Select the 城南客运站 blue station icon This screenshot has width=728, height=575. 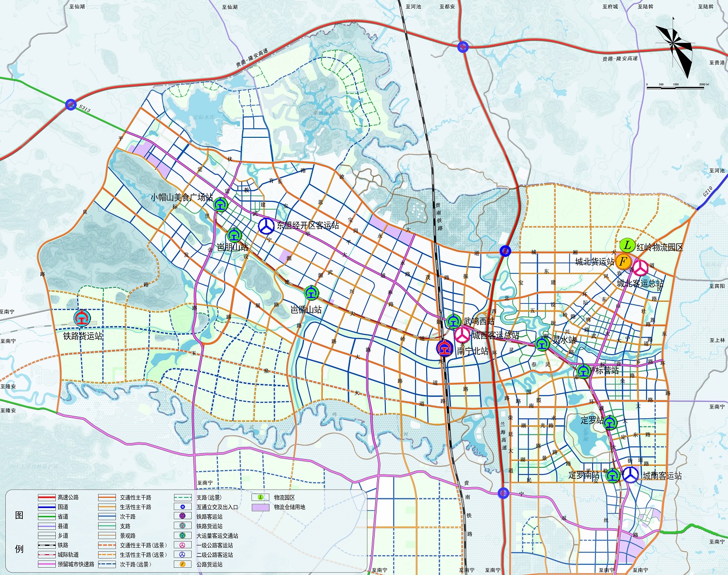point(631,475)
